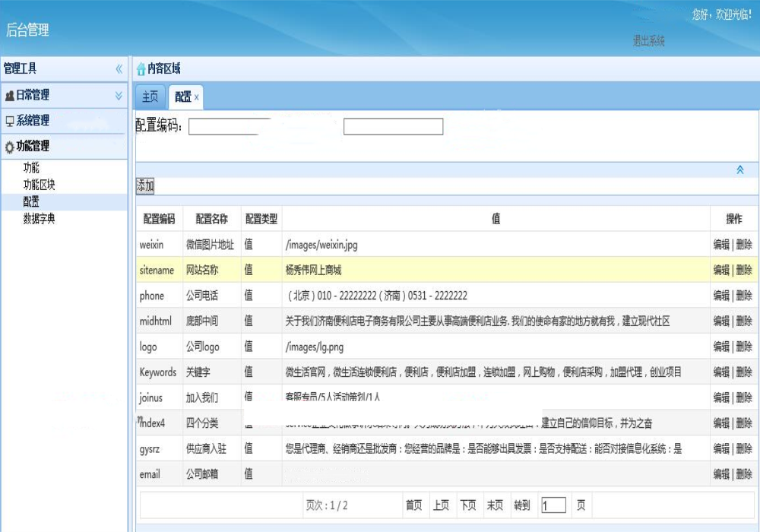
Task: Close the 配置 tab
Action: [196, 97]
